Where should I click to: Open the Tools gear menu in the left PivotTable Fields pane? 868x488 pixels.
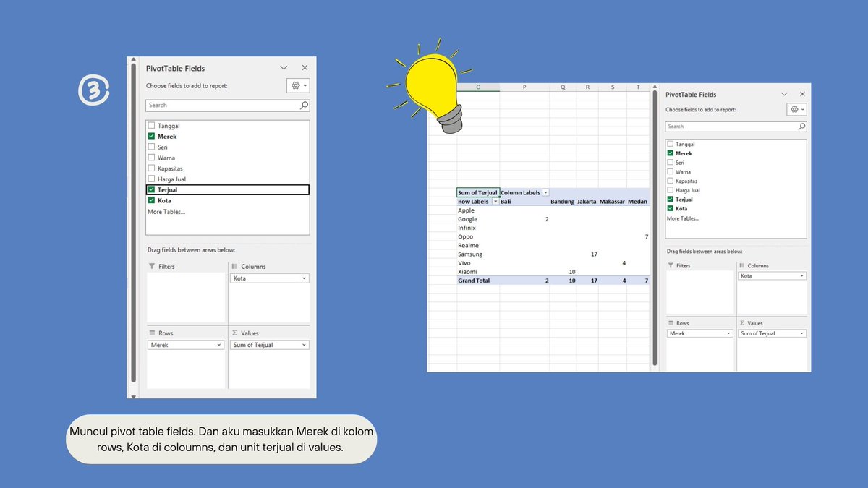(x=298, y=85)
